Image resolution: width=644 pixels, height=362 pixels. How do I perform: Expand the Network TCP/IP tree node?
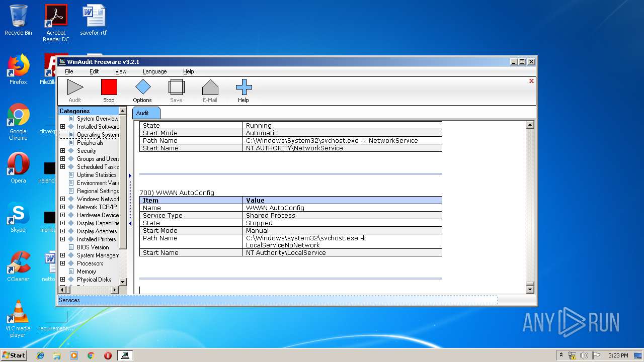coord(62,207)
